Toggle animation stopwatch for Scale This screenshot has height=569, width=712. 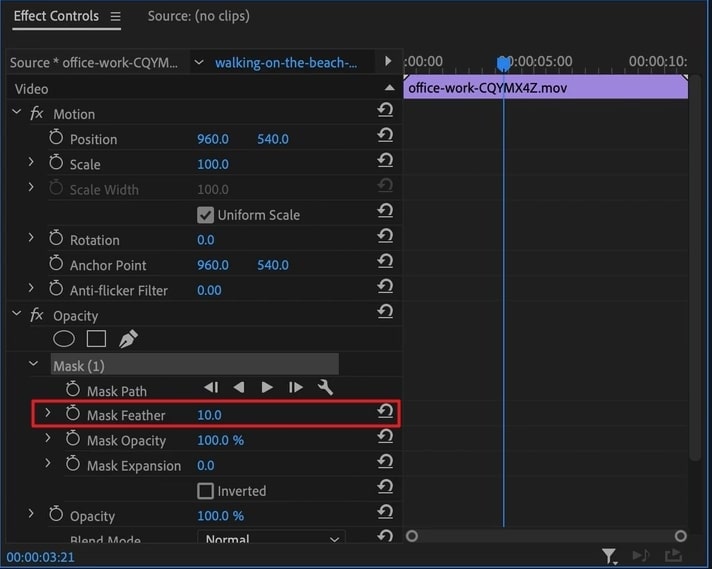(56, 162)
